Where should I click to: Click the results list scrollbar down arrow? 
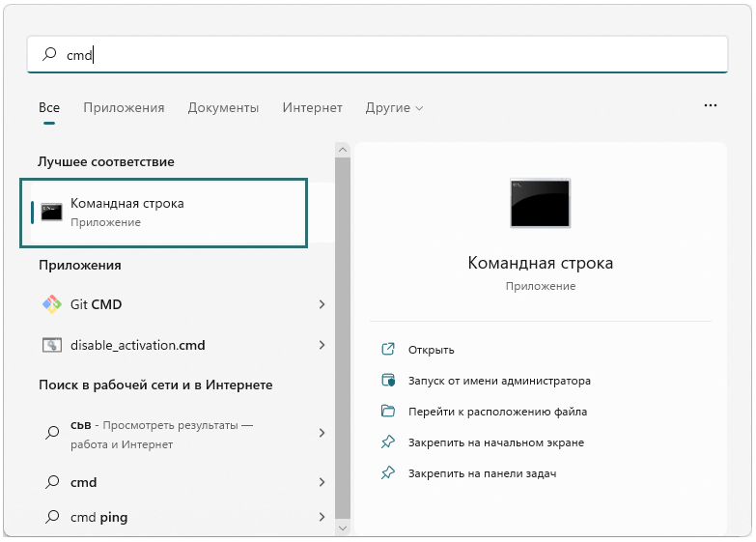(342, 528)
